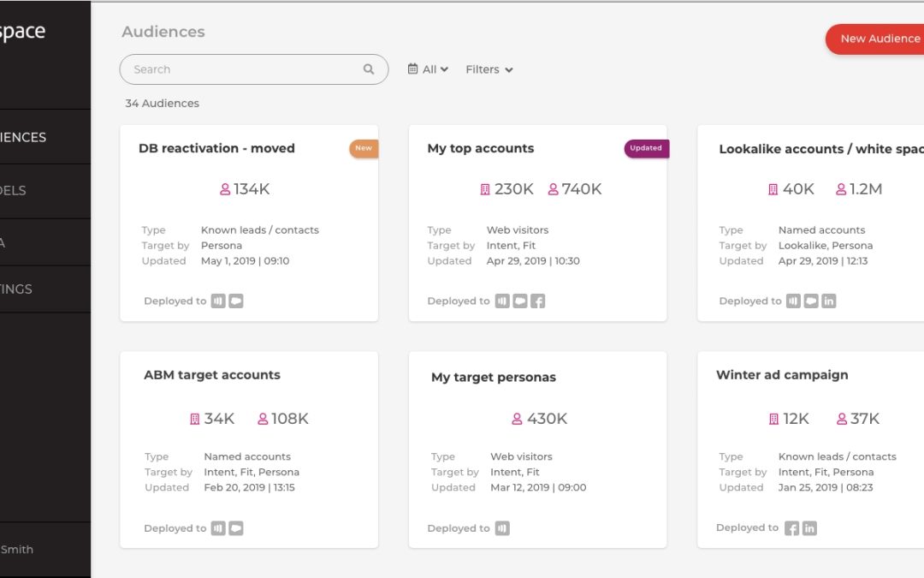The height and width of the screenshot is (578, 924).
Task: Click the building icon next to 12K
Action: coord(773,419)
